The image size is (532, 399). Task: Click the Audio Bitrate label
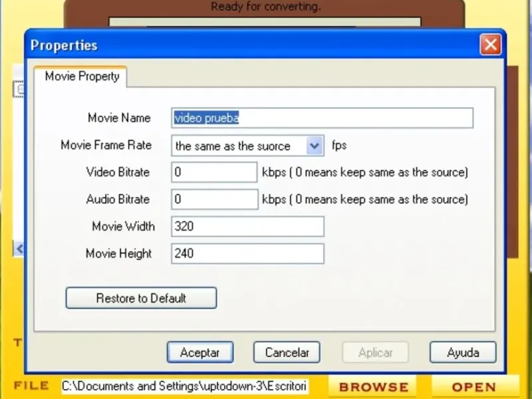(x=118, y=199)
